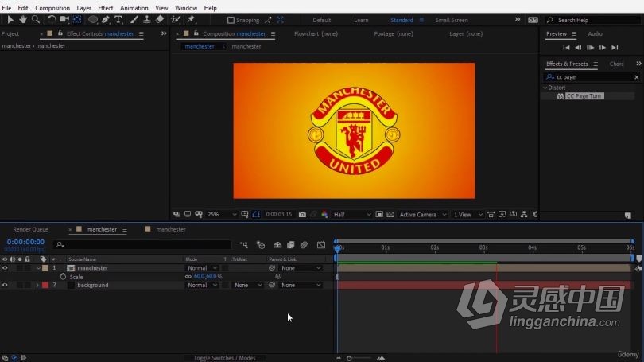Viewport: 644px width, 362px height.
Task: Open the 25% magnification dropdown
Action: (x=222, y=215)
